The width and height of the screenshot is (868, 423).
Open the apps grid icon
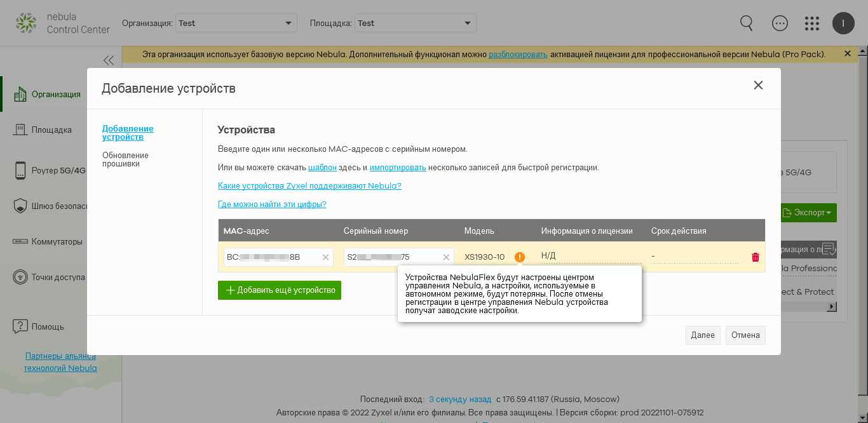coord(811,23)
